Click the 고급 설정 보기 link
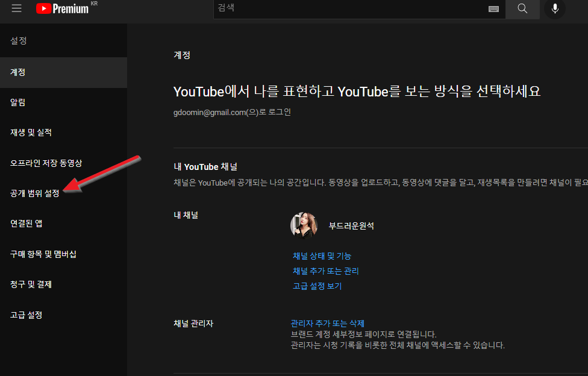Viewport: 588px width, 376px height. 317,286
